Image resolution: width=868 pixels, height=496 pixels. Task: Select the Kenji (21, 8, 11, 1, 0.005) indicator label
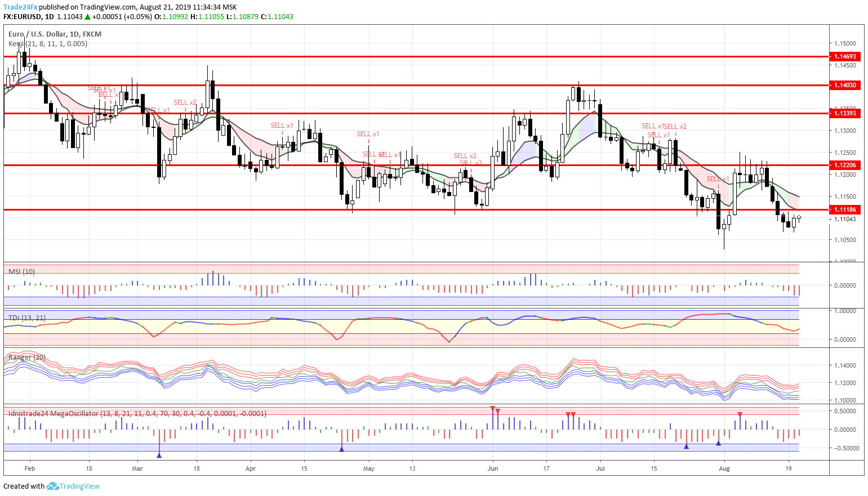pyautogui.click(x=48, y=43)
